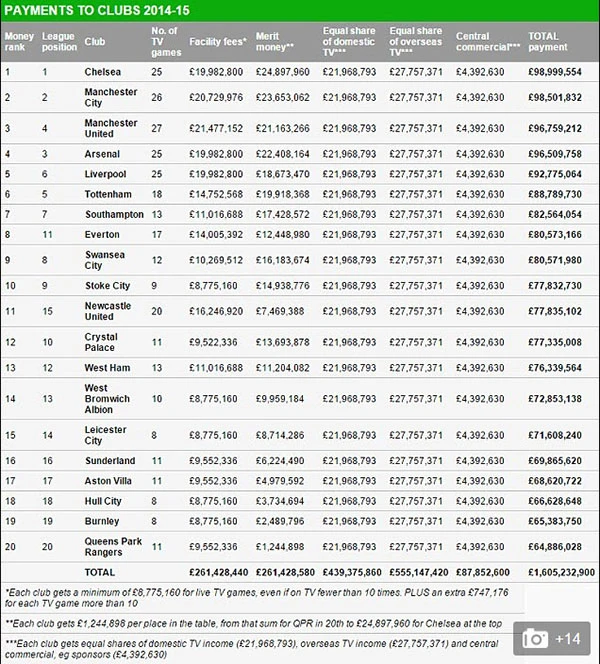Click Liverpool's total payment £92,775,064
Viewport: 600px width, 664px height.
[x=553, y=174]
